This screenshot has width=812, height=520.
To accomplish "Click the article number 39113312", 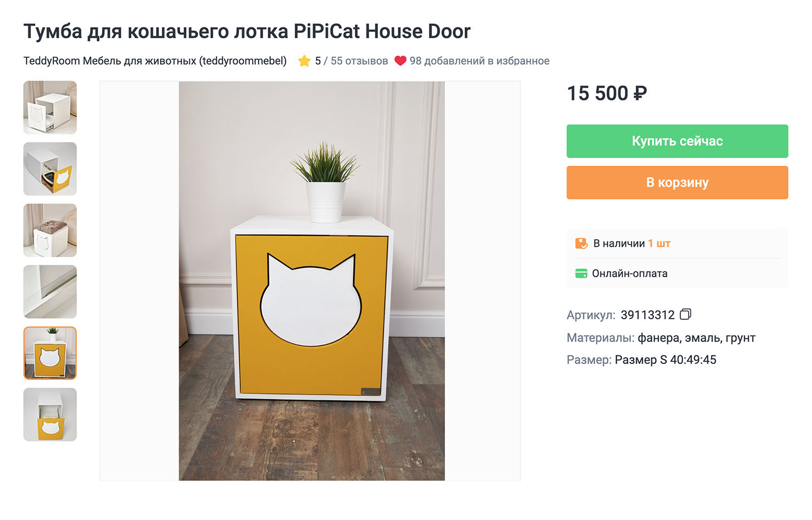I will click(x=647, y=315).
